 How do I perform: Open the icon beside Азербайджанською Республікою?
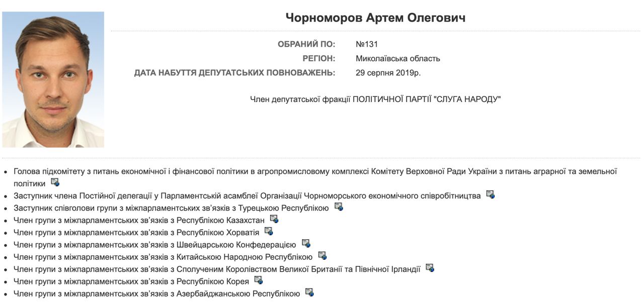309,292
